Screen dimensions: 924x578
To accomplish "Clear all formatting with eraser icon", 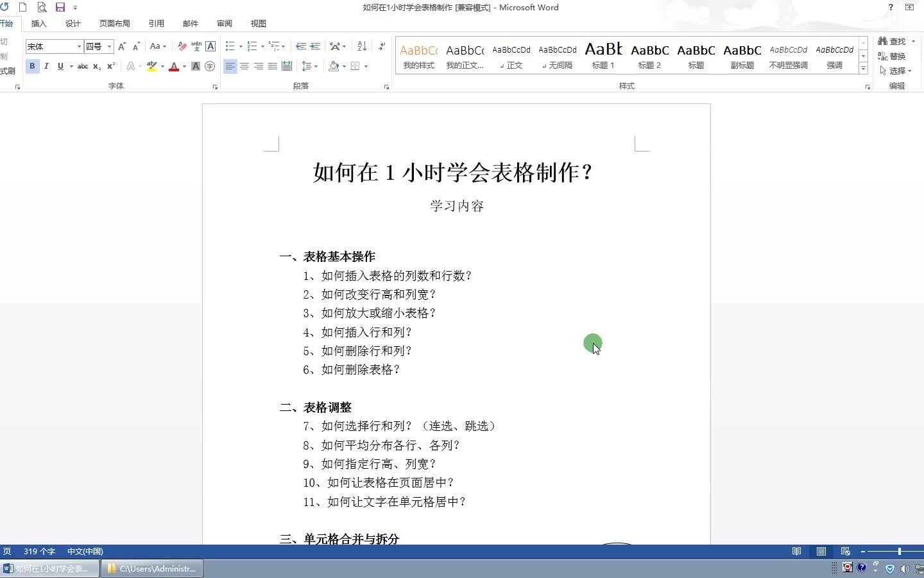I will coord(182,46).
